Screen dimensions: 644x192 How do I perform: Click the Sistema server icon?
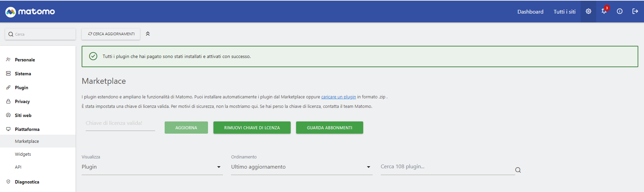8,74
